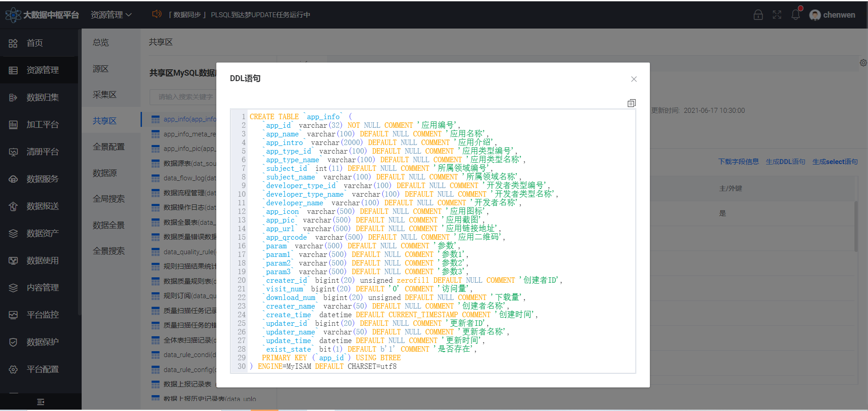This screenshot has height=411, width=868.
Task: Click the 内容管理 sidebar icon
Action: click(x=13, y=288)
